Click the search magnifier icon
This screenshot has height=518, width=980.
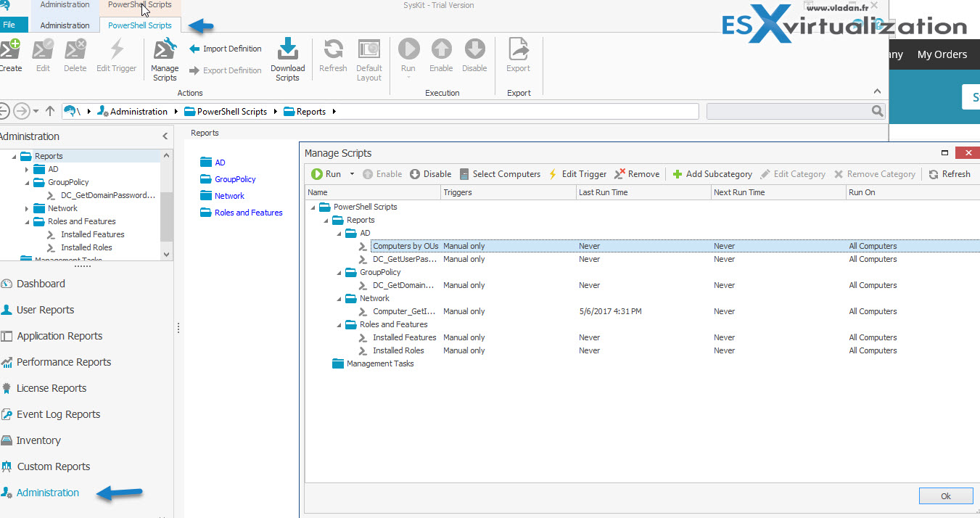(878, 111)
